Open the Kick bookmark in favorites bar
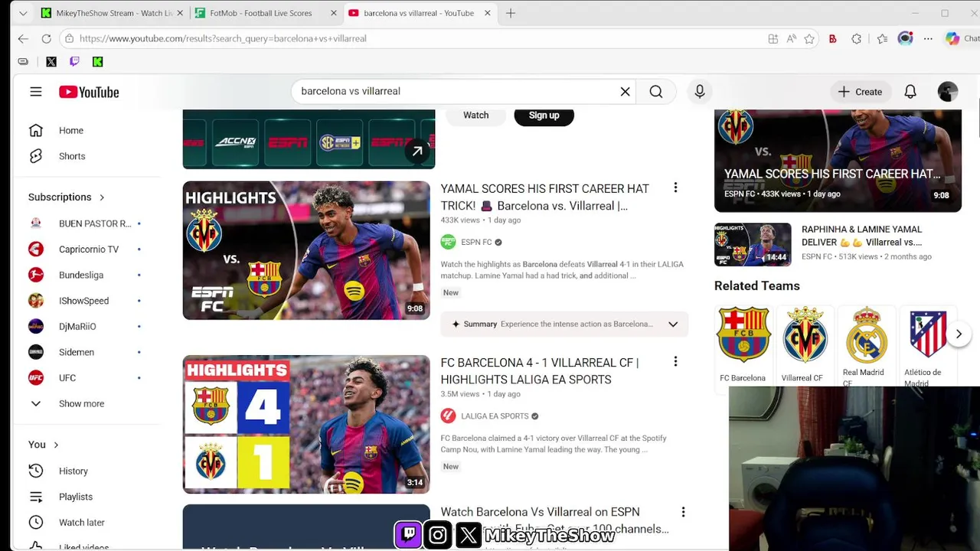The width and height of the screenshot is (980, 551). [x=97, y=62]
